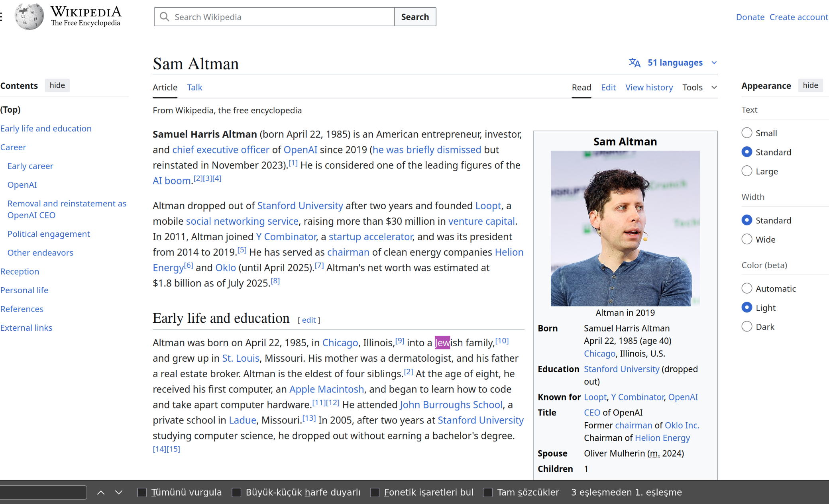This screenshot has width=829, height=504.
Task: Jump to Reception in contents
Action: coord(20,271)
